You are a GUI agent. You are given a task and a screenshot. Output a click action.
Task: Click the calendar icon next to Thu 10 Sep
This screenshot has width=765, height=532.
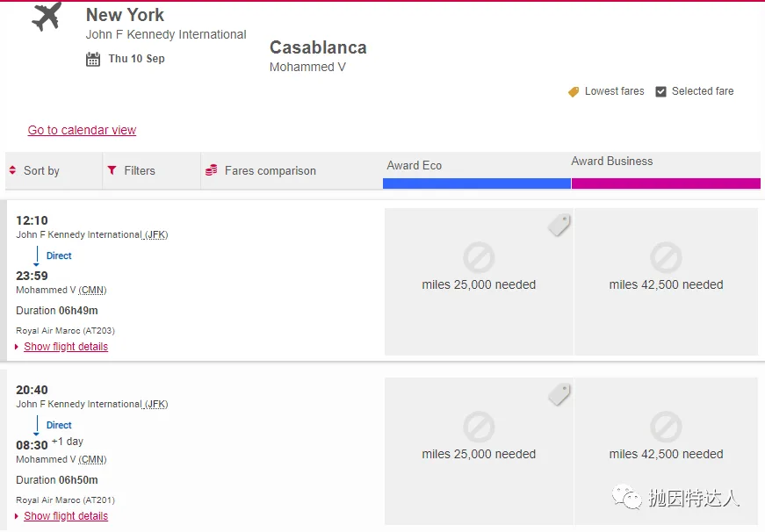tap(93, 60)
